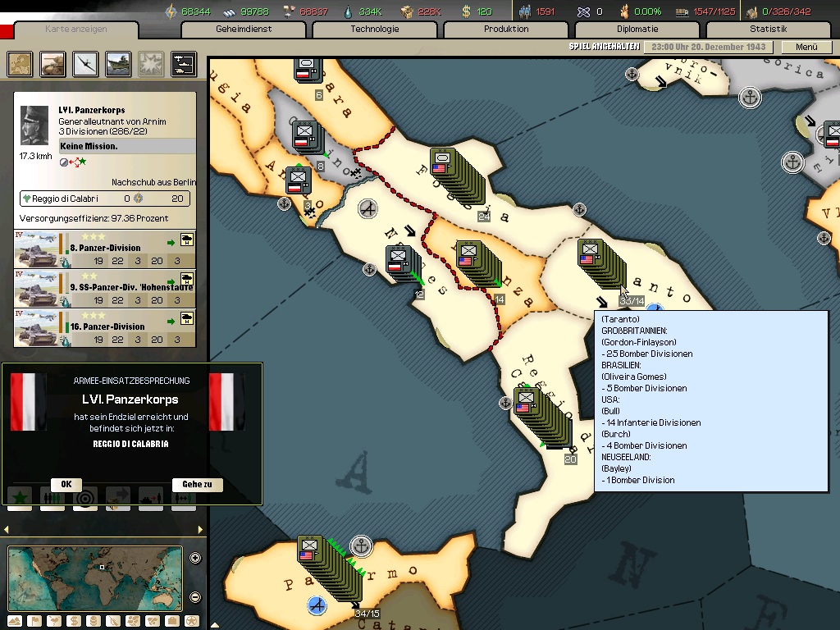Show the Statistik tab
The width and height of the screenshot is (840, 630).
(769, 30)
